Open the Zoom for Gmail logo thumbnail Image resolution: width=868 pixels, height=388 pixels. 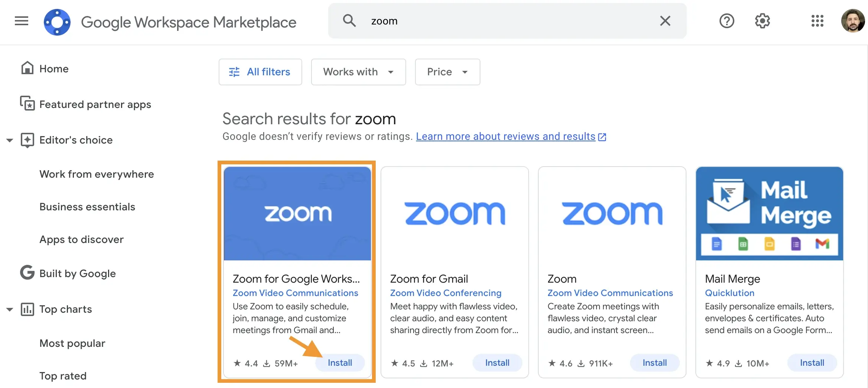(455, 213)
